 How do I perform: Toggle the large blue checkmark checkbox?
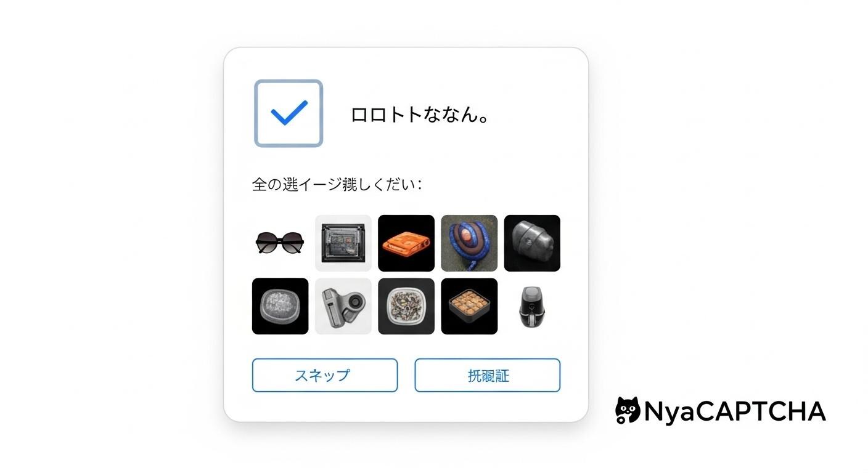click(289, 113)
